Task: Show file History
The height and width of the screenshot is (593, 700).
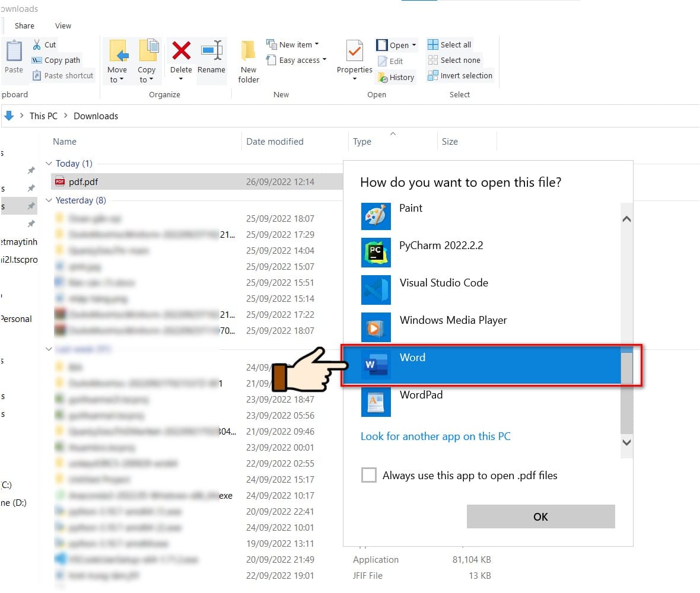Action: coord(396,78)
